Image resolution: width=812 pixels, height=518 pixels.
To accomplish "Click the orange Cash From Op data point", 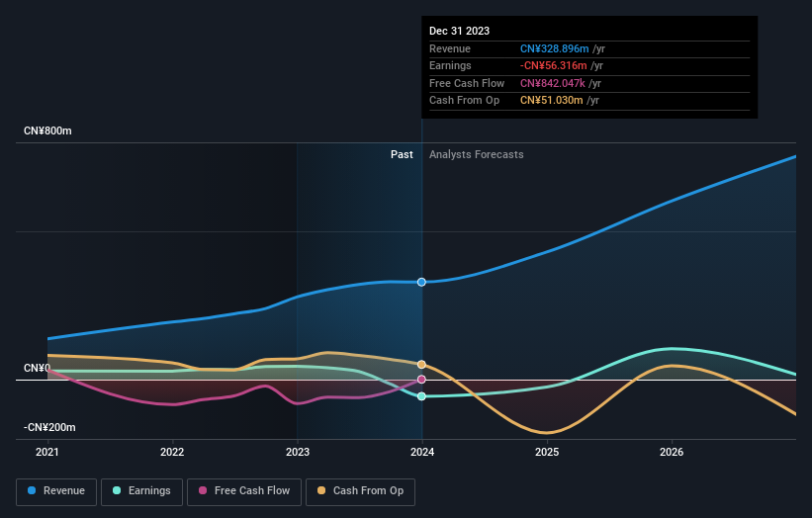I will [421, 365].
